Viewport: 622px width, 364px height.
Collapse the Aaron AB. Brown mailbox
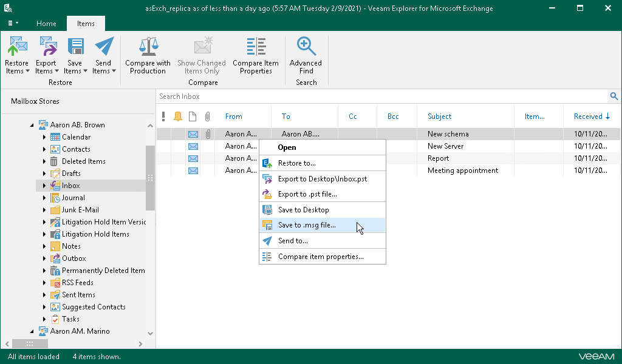click(x=32, y=125)
